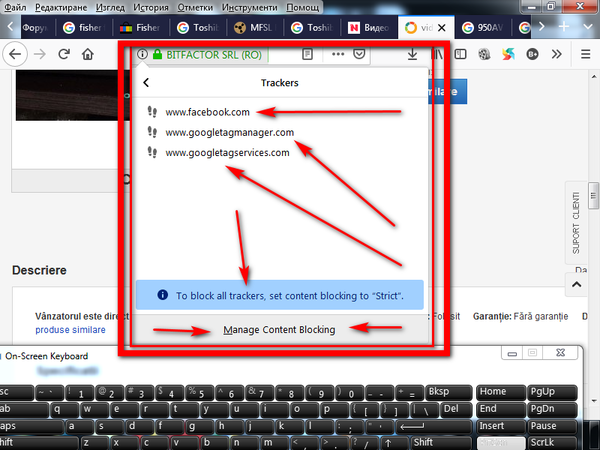
Task: Go back from Trackers panel
Action: click(x=146, y=83)
